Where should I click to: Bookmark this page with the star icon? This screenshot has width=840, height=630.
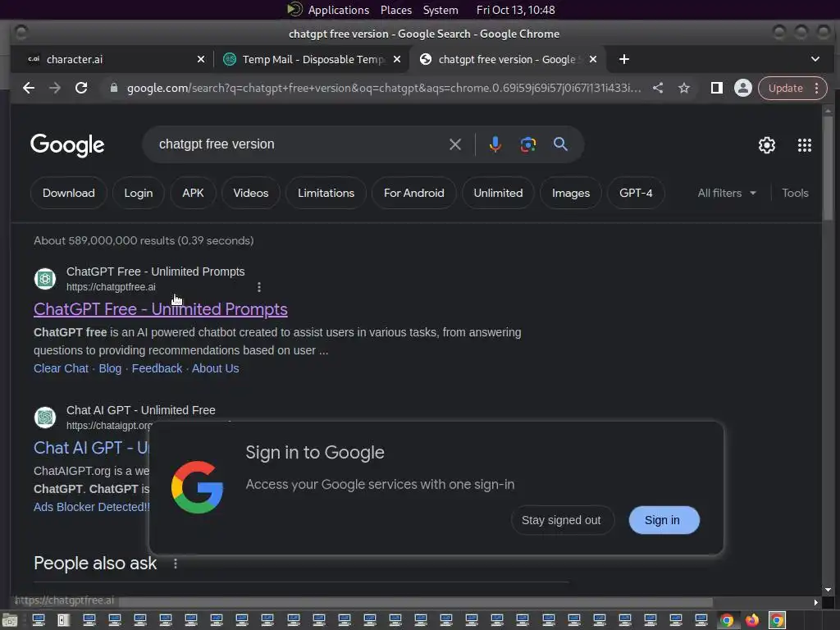click(684, 88)
